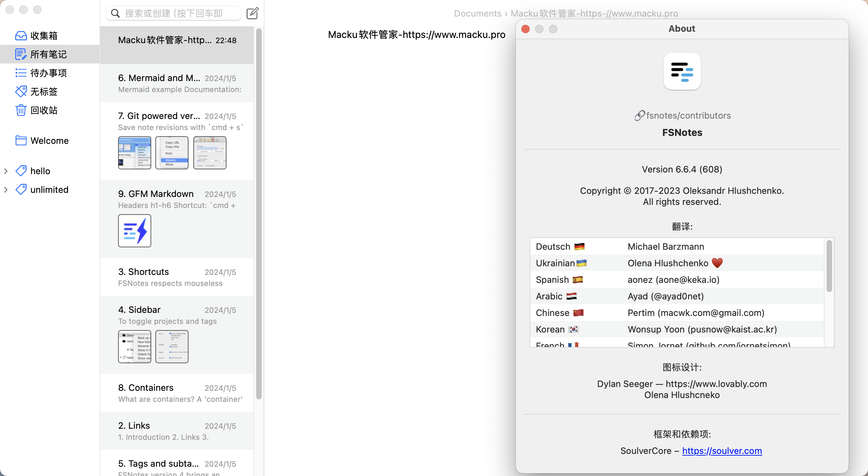Click Documents in the breadcrumb path

click(x=478, y=13)
